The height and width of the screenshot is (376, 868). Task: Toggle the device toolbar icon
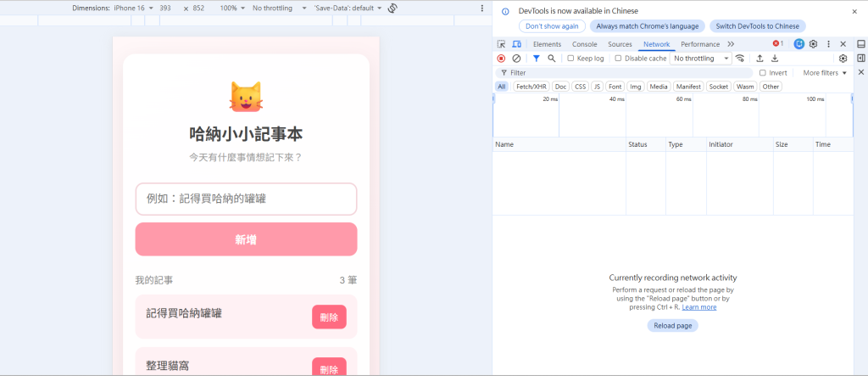516,44
